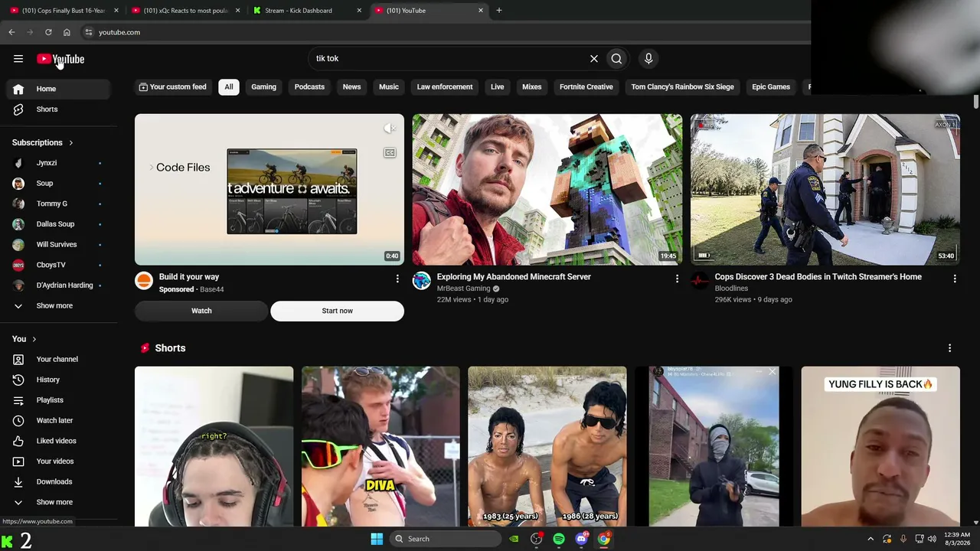Click the Start now button

click(337, 311)
